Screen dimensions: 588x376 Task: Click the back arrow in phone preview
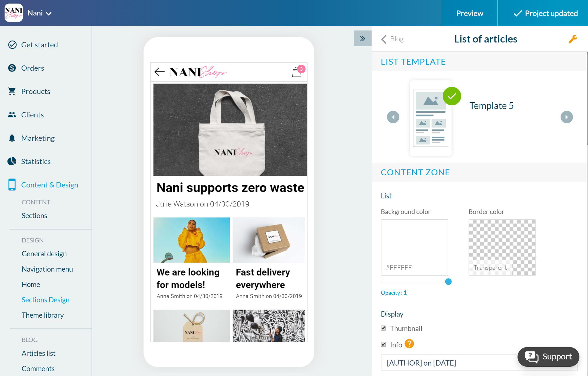(x=159, y=72)
